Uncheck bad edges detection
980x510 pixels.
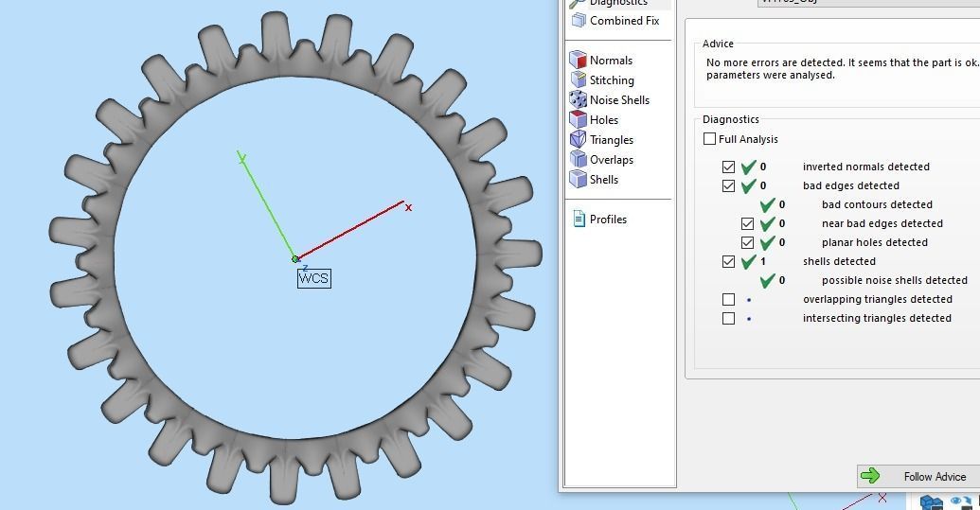(x=728, y=185)
